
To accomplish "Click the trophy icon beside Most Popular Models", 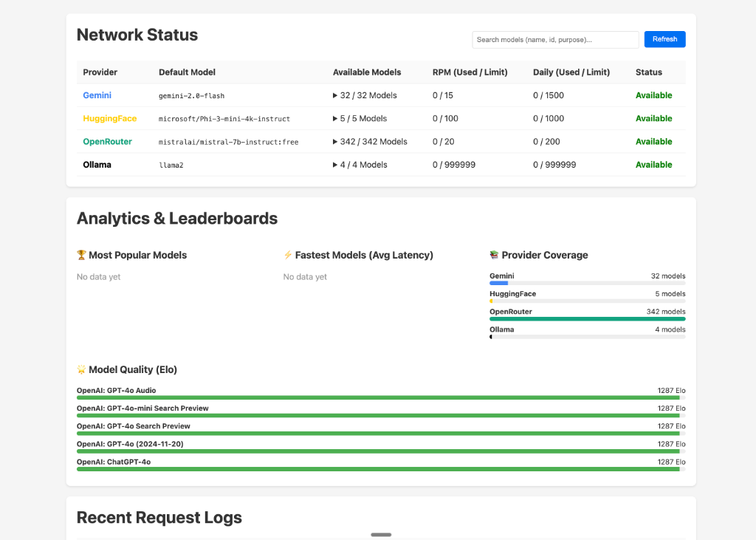I will point(81,255).
